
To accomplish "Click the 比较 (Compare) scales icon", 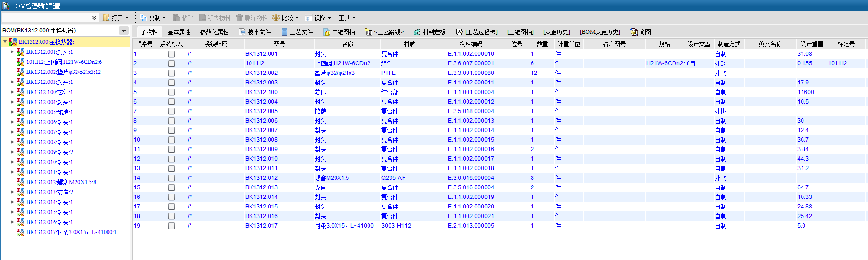I will [x=276, y=18].
